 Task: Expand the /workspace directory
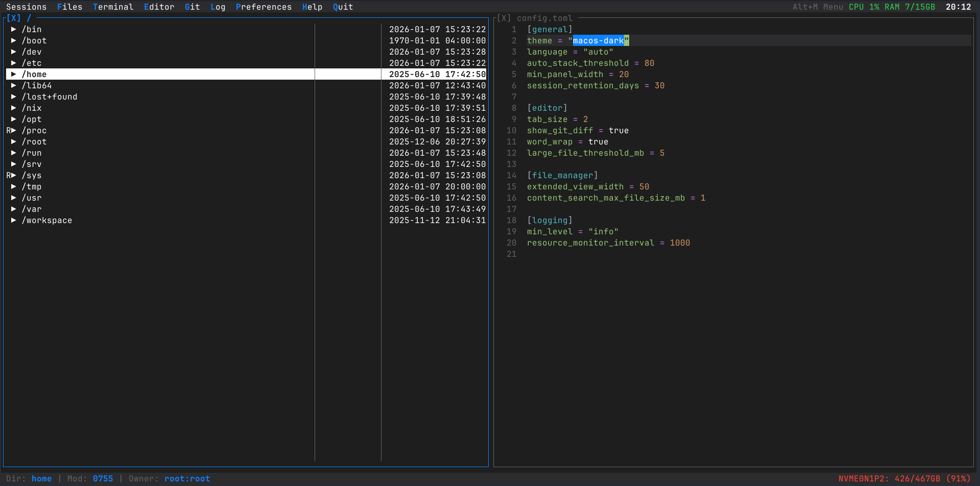tap(14, 220)
